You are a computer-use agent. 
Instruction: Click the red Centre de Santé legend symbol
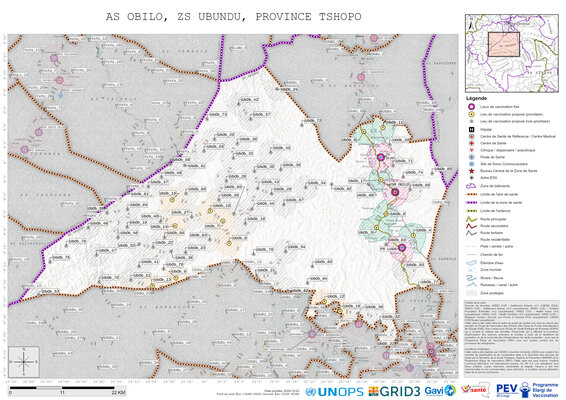tap(471, 143)
